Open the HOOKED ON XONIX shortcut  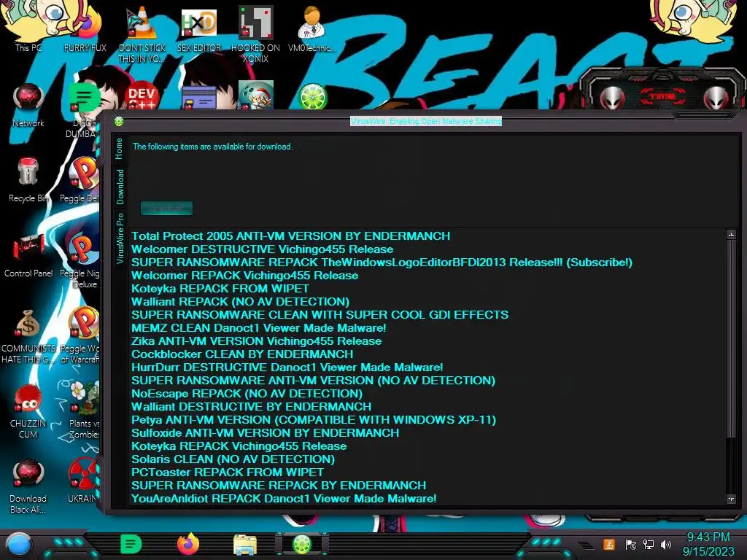[255, 34]
